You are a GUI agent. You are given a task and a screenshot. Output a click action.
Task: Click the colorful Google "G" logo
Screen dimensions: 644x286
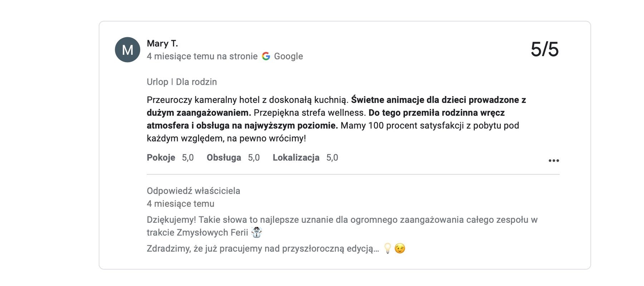266,56
